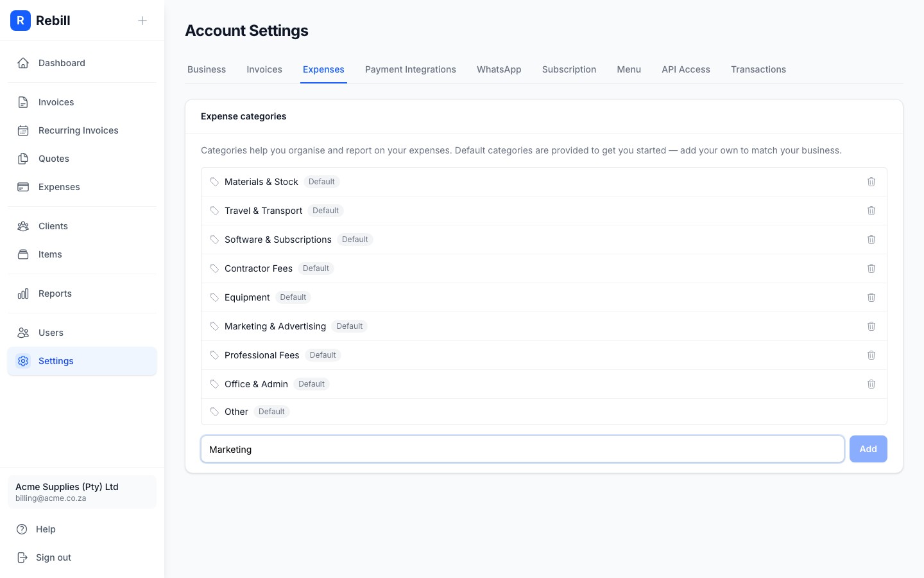Delete the Travel & Transport category

[871, 211]
